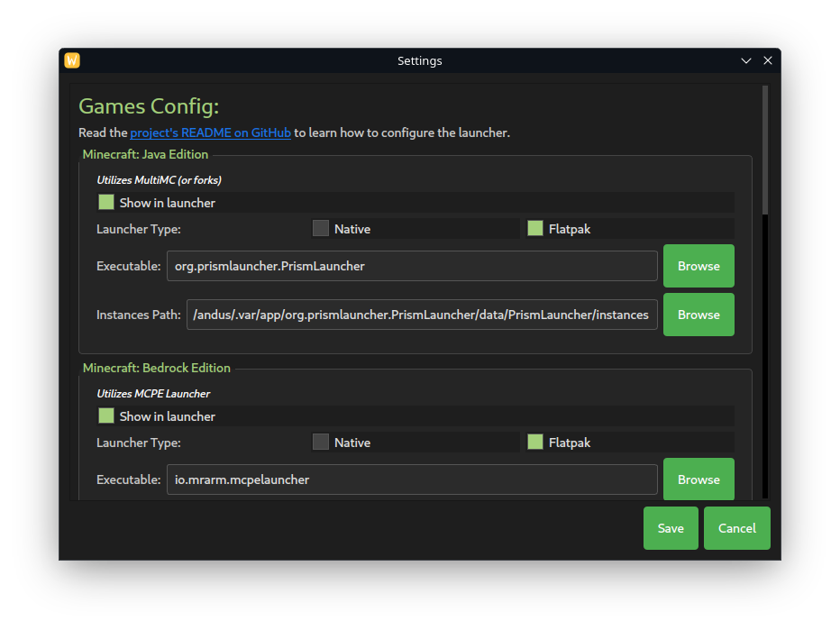Click the Bedrock Edition Executable label

129,479
